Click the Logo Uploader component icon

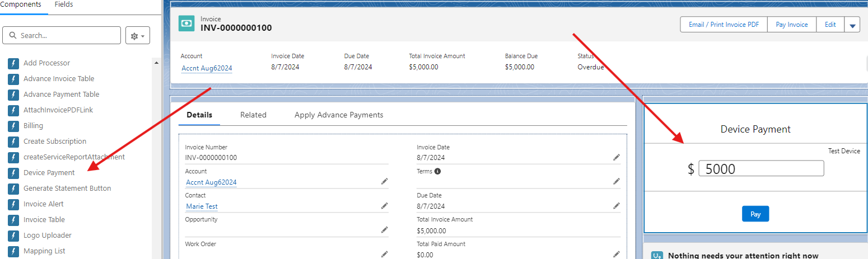pos(13,236)
